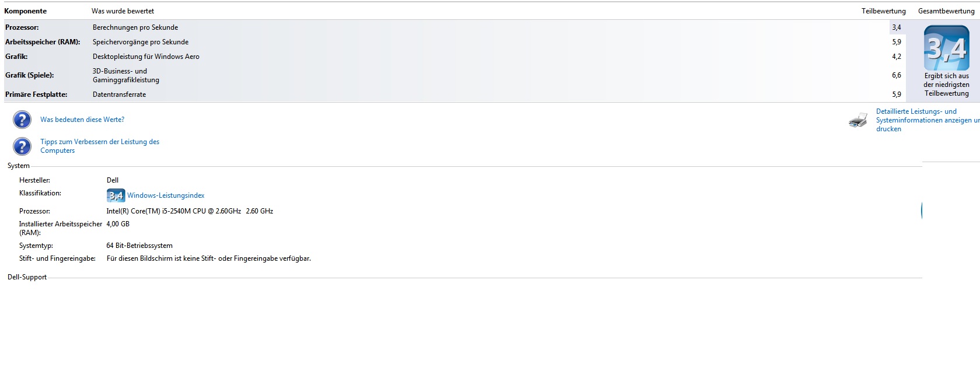Select the Prozessor row label
This screenshot has height=378, width=980.
pos(22,27)
